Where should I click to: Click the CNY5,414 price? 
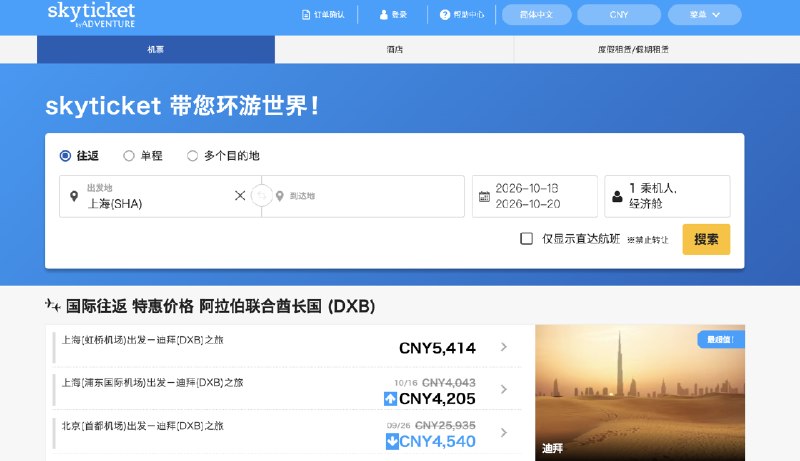pyautogui.click(x=437, y=348)
